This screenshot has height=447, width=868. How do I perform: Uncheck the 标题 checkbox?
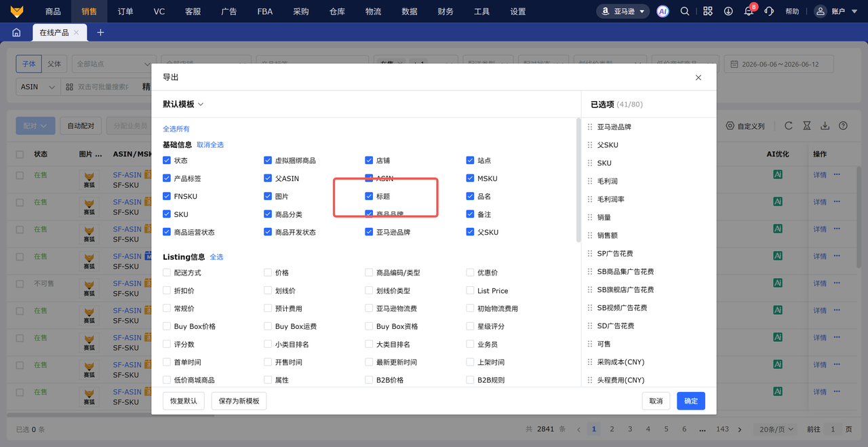(369, 197)
